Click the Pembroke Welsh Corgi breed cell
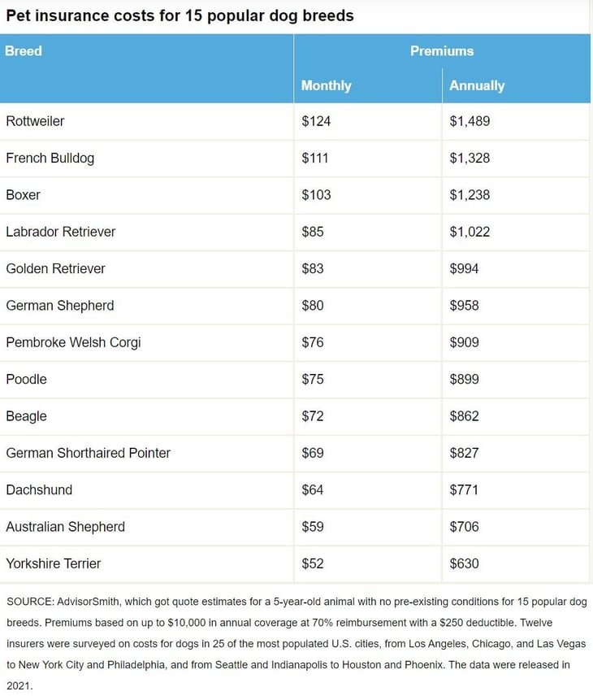 click(x=73, y=342)
